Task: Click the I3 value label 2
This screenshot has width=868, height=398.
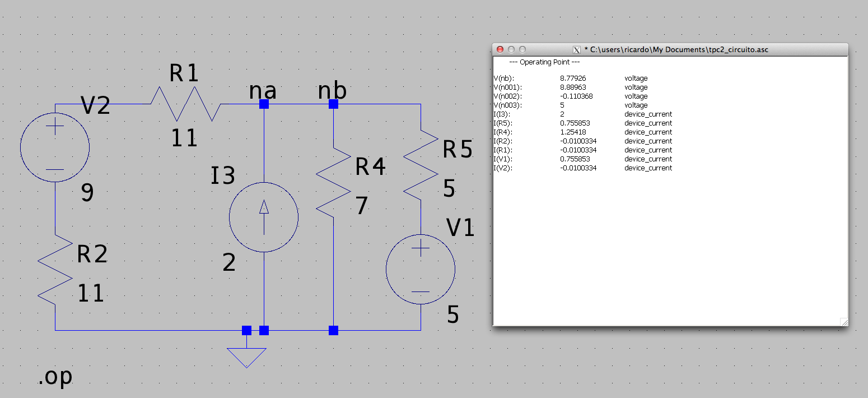Action: (229, 262)
